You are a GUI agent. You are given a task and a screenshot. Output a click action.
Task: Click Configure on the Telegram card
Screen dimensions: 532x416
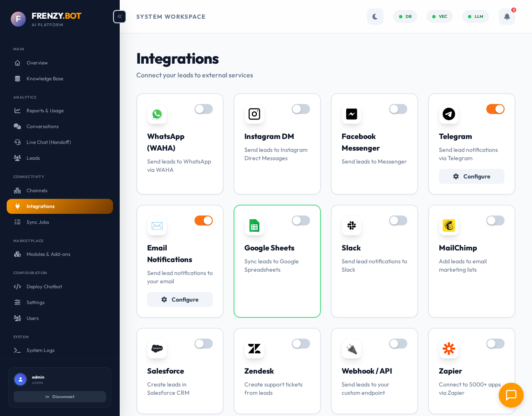tap(471, 176)
